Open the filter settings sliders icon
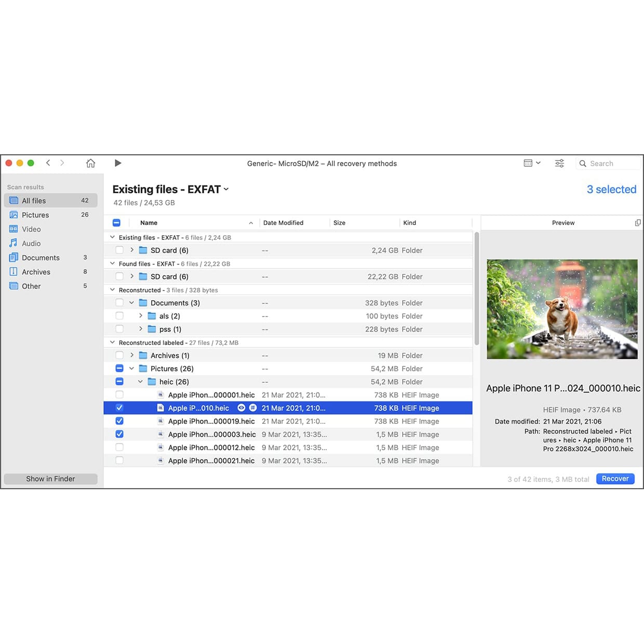Image resolution: width=644 pixels, height=644 pixels. click(x=559, y=163)
